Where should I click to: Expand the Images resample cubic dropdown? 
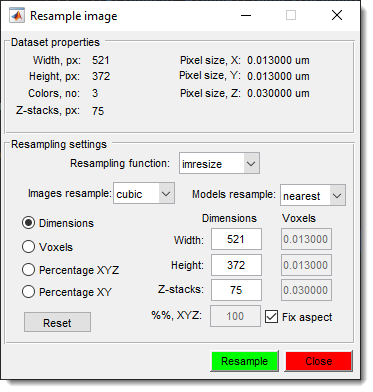144,193
